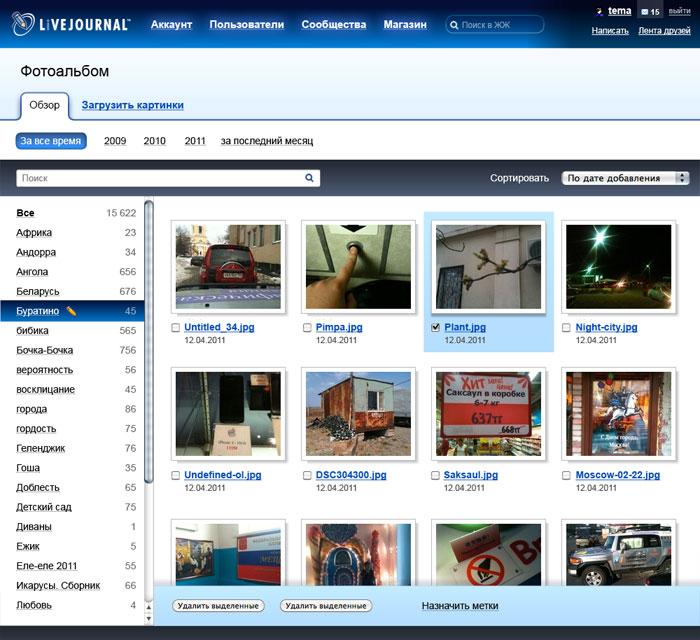Click the Назначить метки link

click(459, 606)
